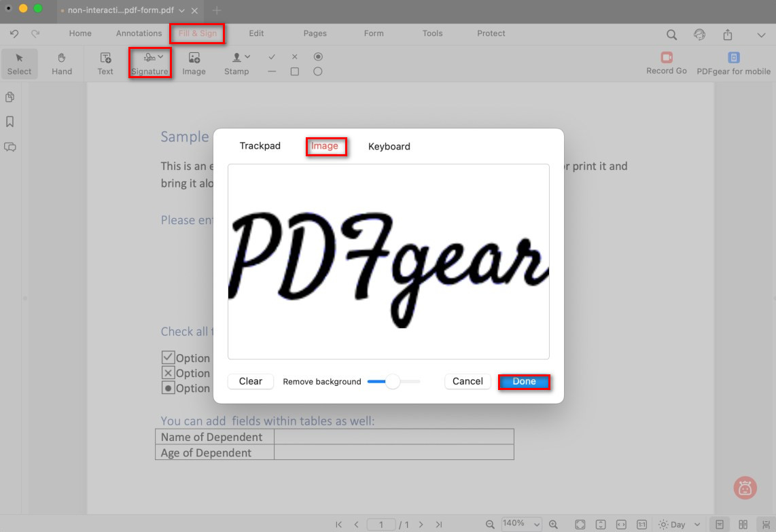Image resolution: width=776 pixels, height=532 pixels.
Task: Click the zoom in magnifier
Action: coord(553,525)
